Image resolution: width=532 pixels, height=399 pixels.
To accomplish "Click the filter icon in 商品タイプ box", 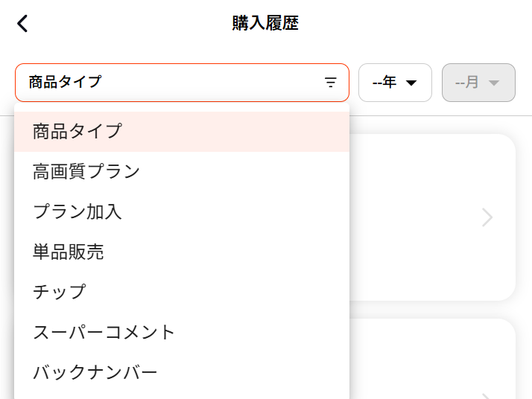I will tap(331, 83).
